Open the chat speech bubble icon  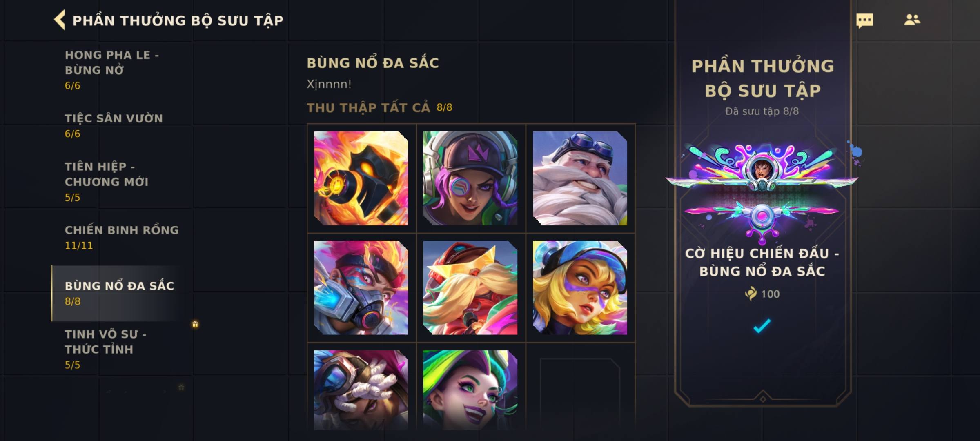pos(864,20)
